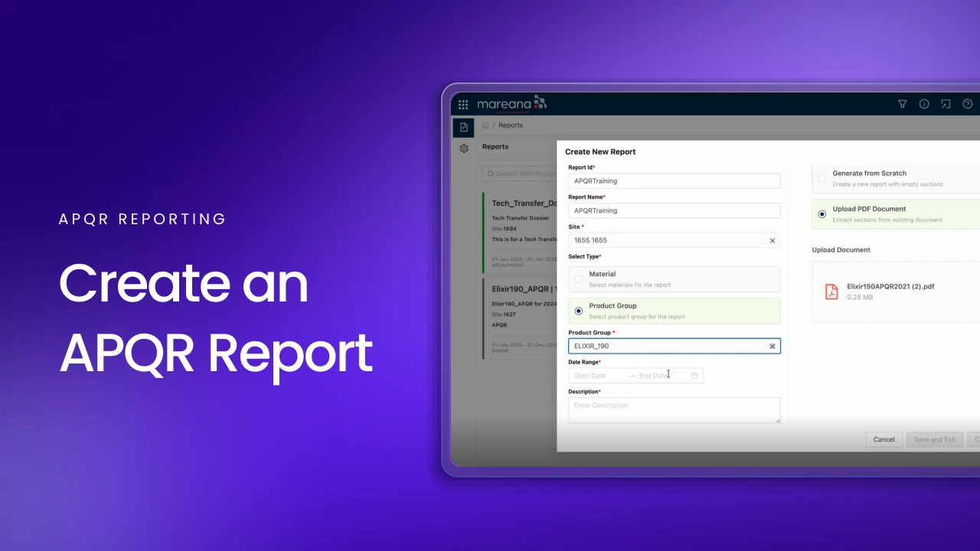Click the info circle icon
The width and height of the screenshot is (980, 551).
[924, 104]
